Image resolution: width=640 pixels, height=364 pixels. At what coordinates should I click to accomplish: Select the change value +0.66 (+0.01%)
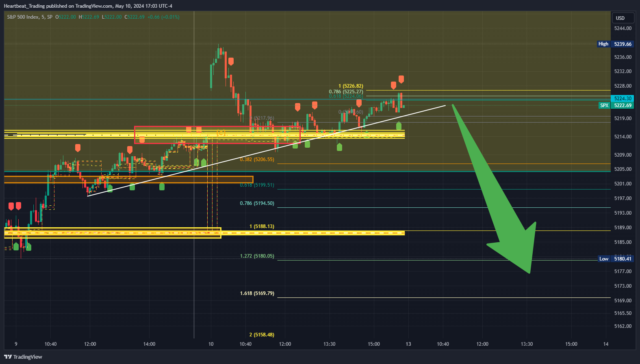(x=163, y=17)
